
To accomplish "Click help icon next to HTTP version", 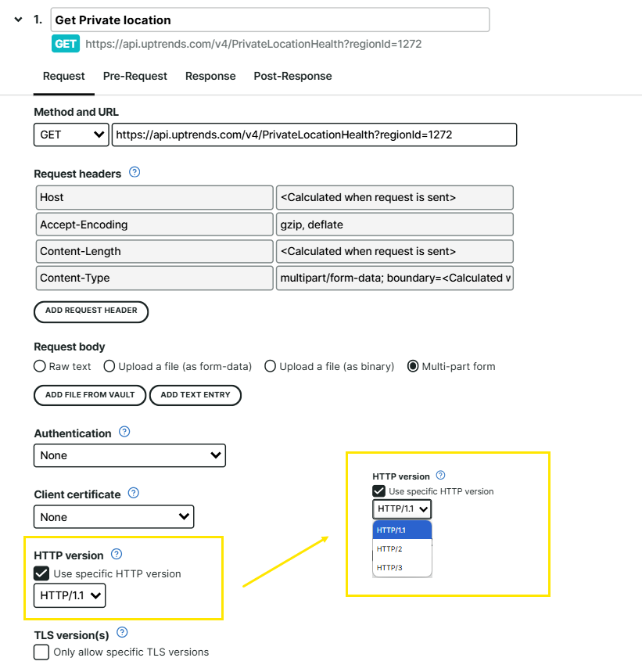I will 117,555.
